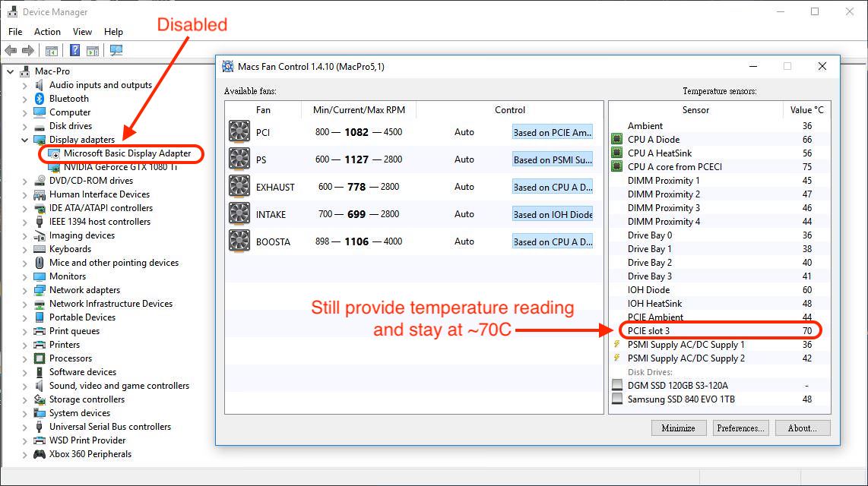Click the Keyboards category icon
This screenshot has height=486, width=868.
click(40, 249)
